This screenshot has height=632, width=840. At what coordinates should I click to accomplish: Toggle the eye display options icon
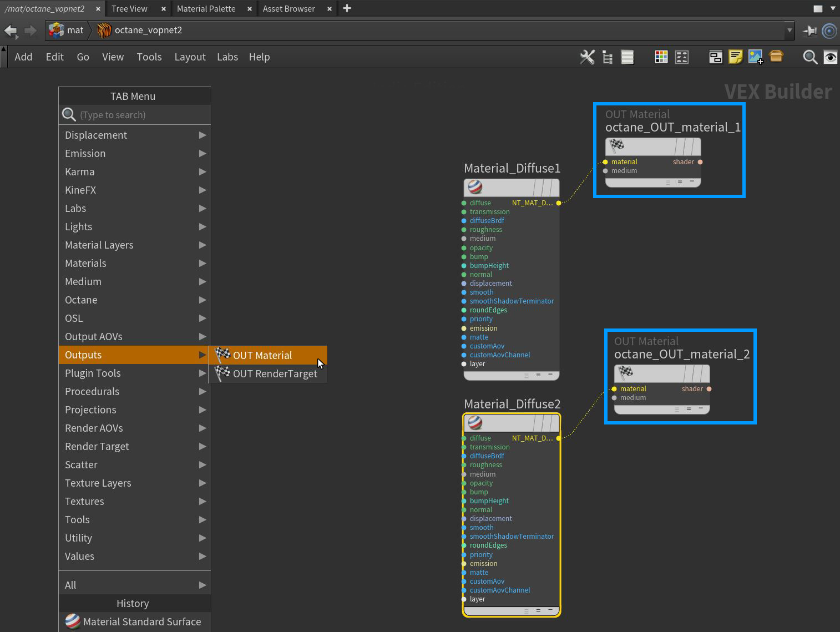[830, 57]
